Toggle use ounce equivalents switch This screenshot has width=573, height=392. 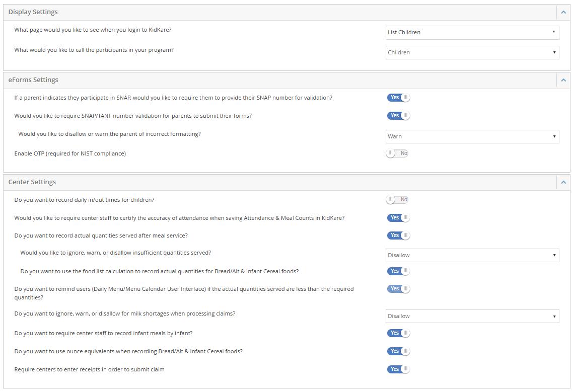pyautogui.click(x=398, y=351)
